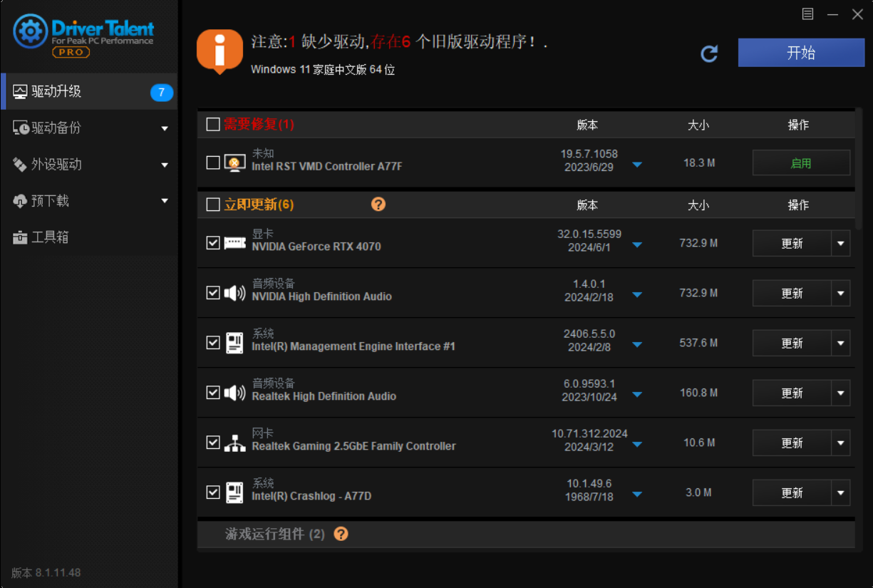
Task: Click the USB plug icon beside 外设驱动
Action: click(20, 165)
